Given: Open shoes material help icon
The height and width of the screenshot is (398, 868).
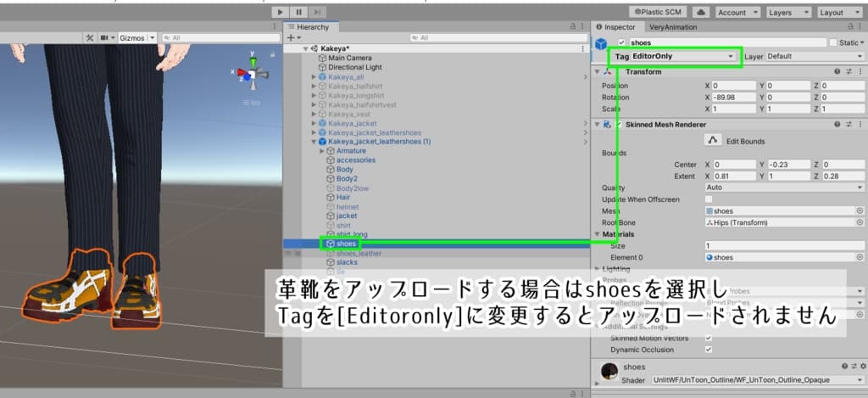Looking at the screenshot, I should pyautogui.click(x=845, y=367).
